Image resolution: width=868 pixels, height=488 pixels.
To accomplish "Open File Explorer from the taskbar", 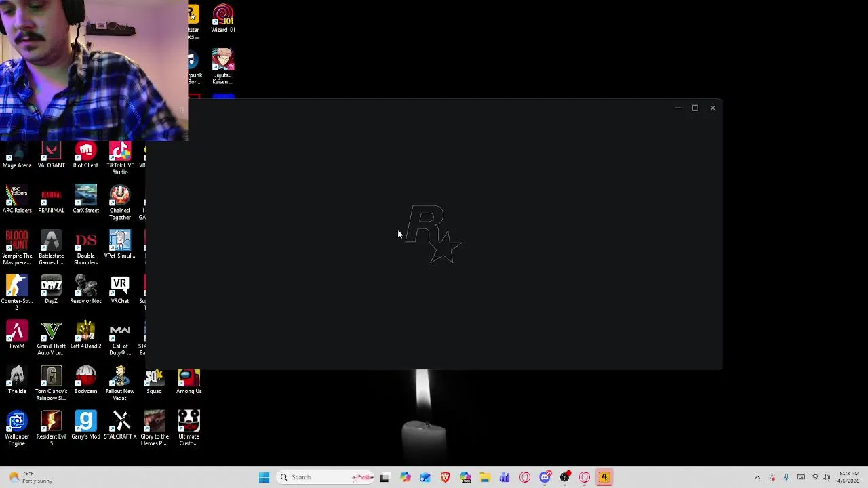I will (485, 477).
